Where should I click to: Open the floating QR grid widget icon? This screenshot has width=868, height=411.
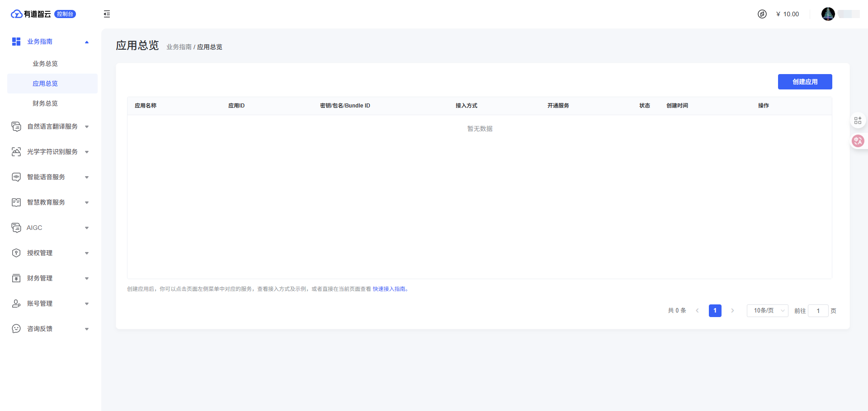pos(858,121)
